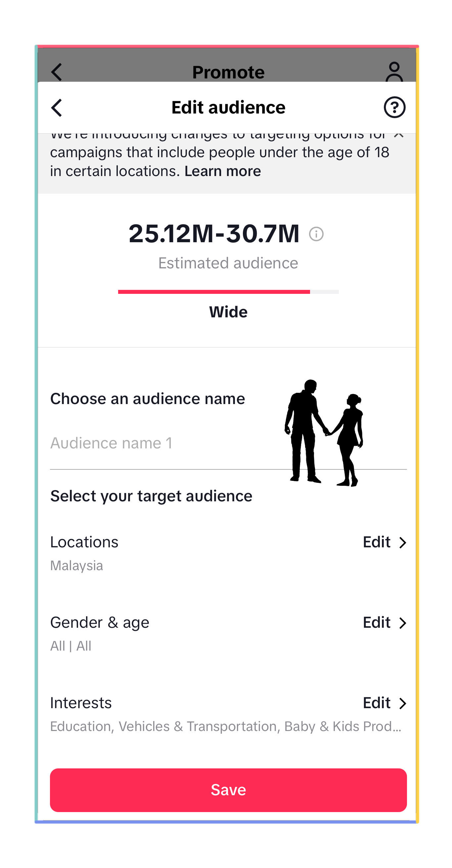Image resolution: width=452 pixels, height=868 pixels.
Task: Tap the back arrow in Promote header
Action: [x=57, y=72]
